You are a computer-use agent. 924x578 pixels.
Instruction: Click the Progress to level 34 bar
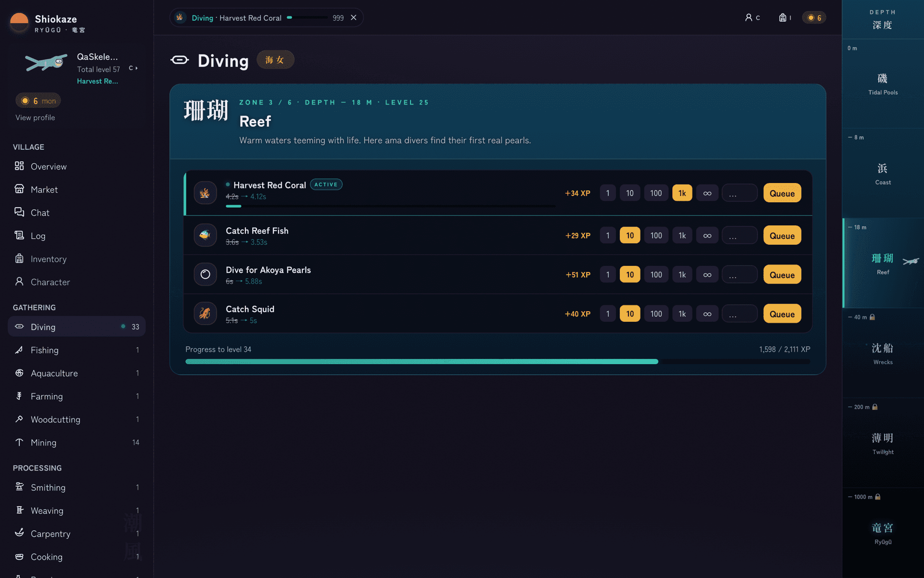click(498, 361)
